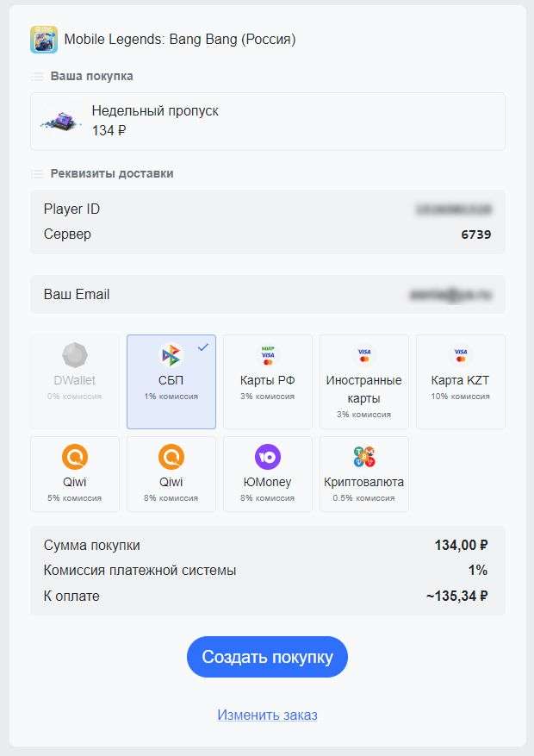The height and width of the screenshot is (756, 534).
Task: Click the "Ваш Email" field
Action: pos(267,295)
